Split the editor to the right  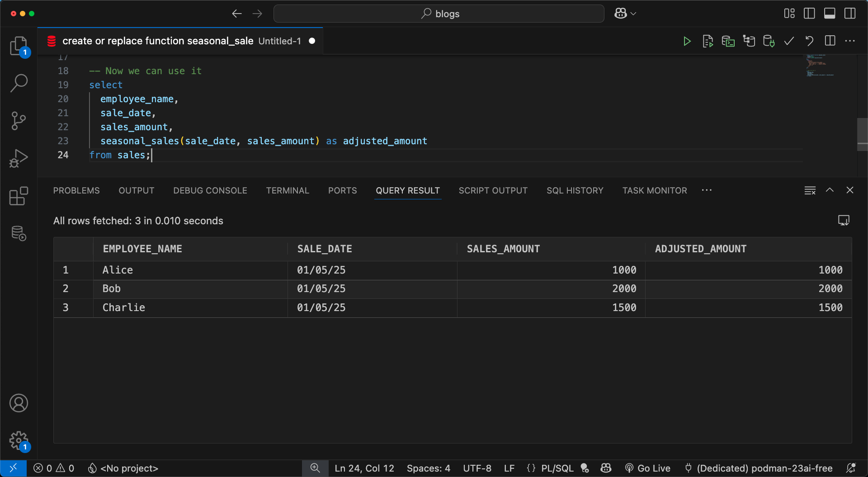coord(830,41)
